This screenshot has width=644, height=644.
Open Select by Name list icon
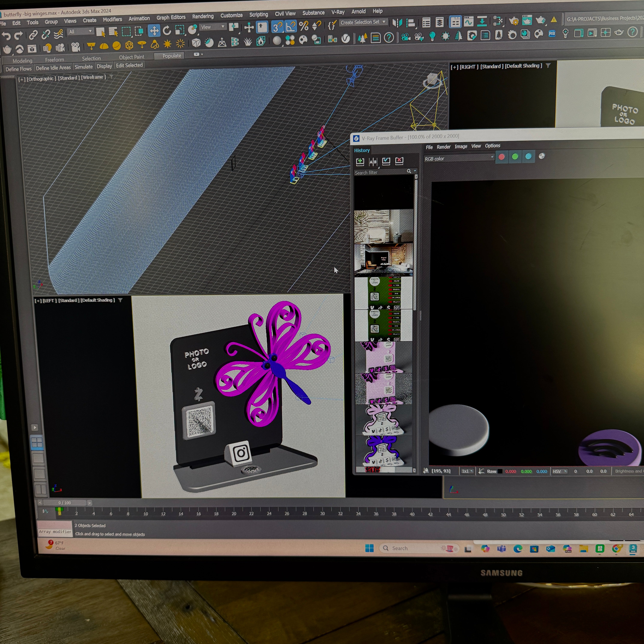(113, 32)
